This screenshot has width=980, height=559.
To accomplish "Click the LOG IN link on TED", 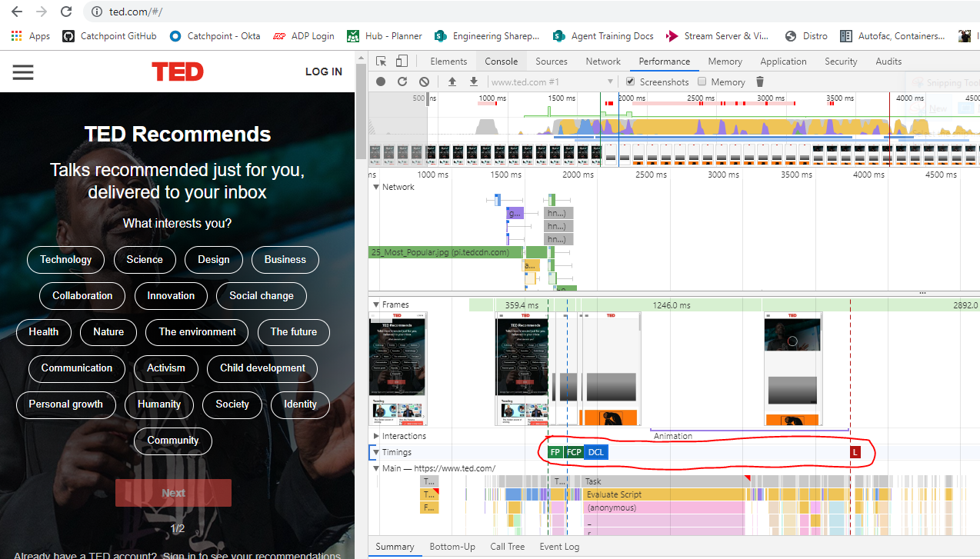I will pyautogui.click(x=324, y=72).
